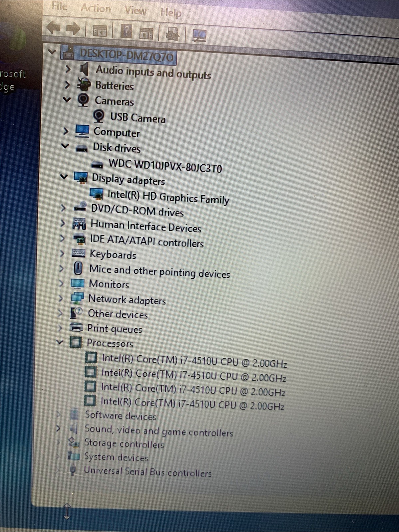Expand Sound, video and game controllers

pyautogui.click(x=58, y=428)
